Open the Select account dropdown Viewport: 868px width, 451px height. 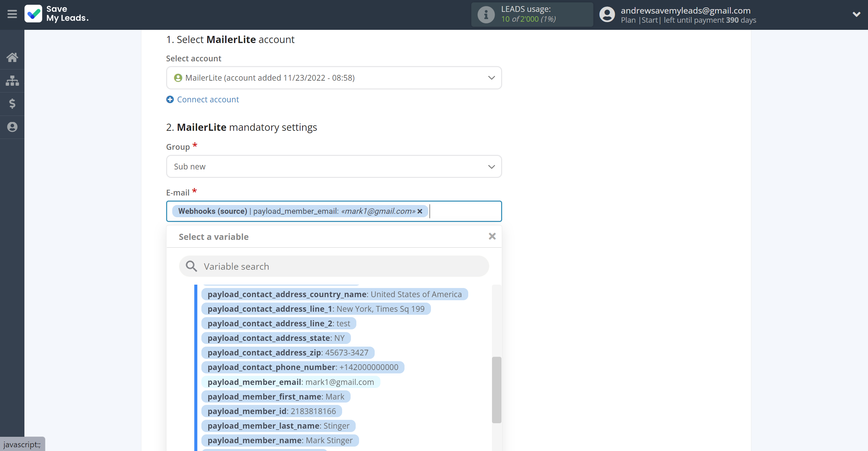pyautogui.click(x=334, y=78)
